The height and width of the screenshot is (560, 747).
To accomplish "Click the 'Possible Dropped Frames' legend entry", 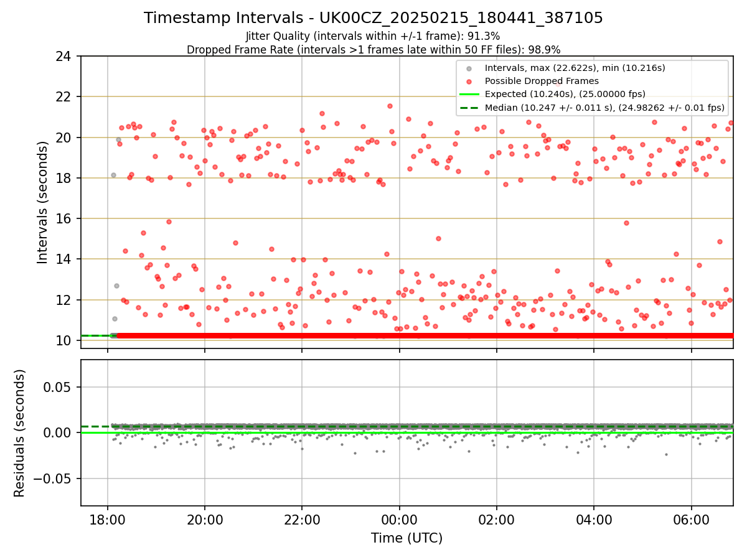I will pyautogui.click(x=542, y=81).
